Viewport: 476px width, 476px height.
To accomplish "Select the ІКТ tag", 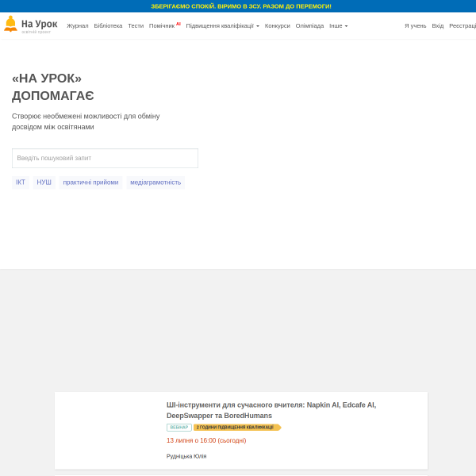I will (x=21, y=182).
